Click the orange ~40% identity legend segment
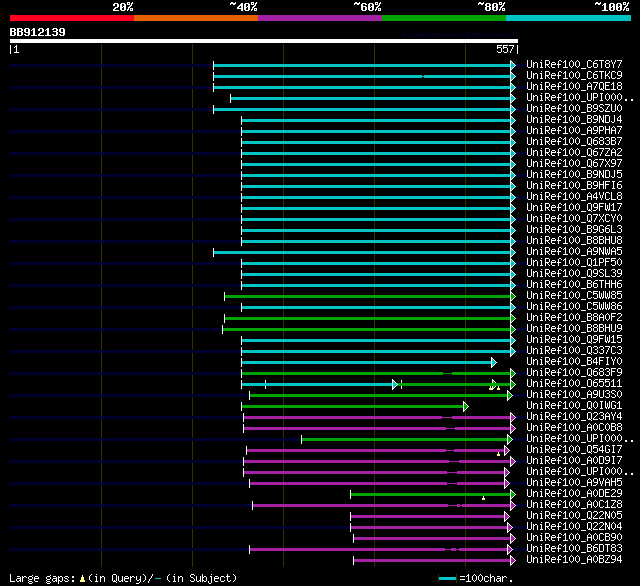640x586 pixels. coord(196,18)
